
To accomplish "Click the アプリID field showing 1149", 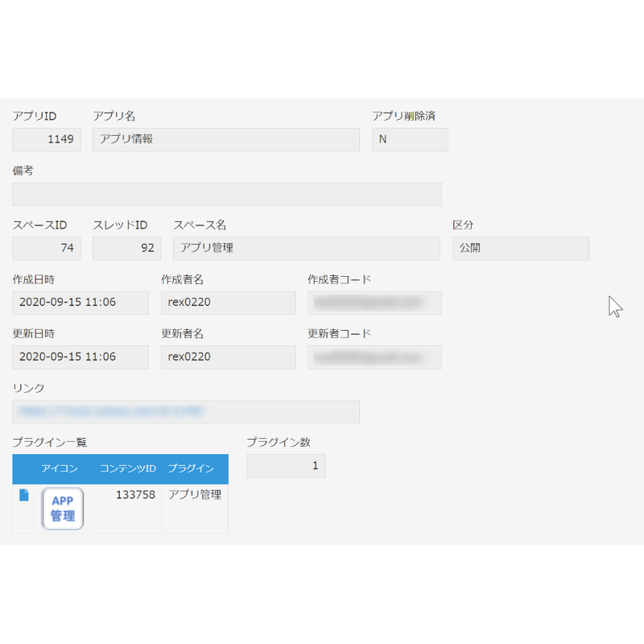I will [47, 139].
